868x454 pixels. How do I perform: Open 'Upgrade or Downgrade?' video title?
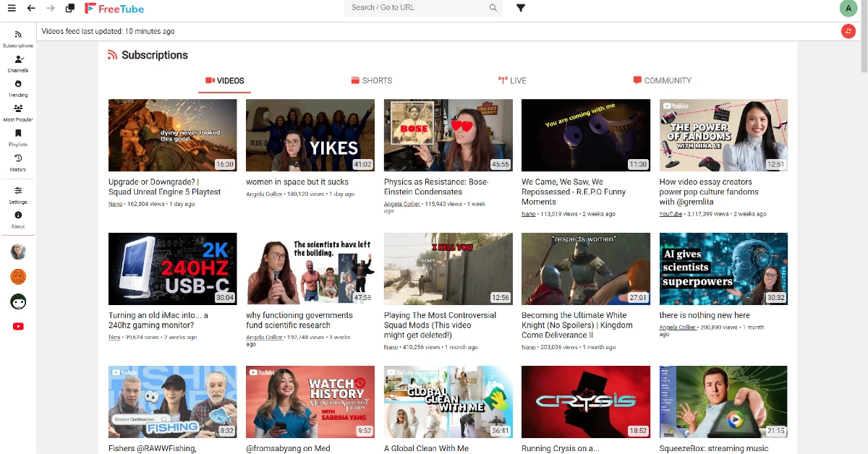point(164,187)
